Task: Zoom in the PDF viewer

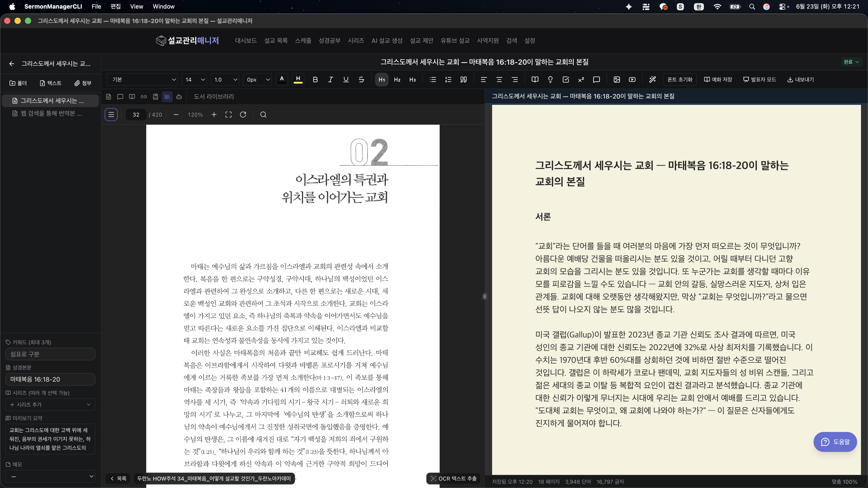Action: (x=214, y=115)
